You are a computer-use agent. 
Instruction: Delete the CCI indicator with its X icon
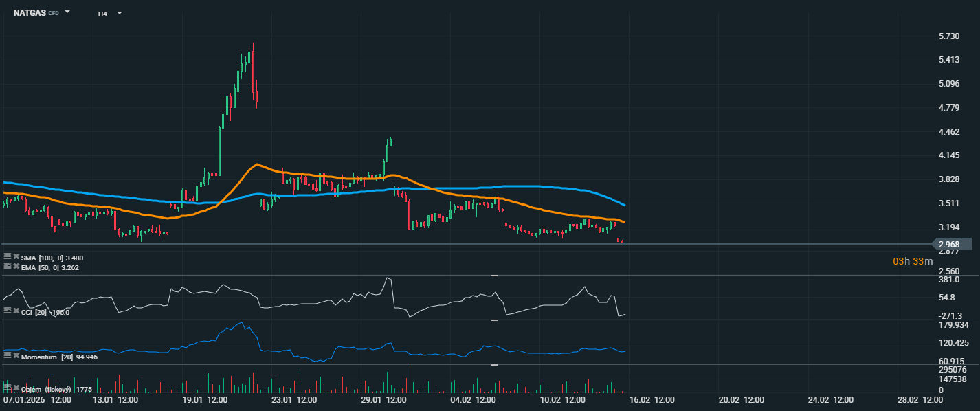point(16,311)
